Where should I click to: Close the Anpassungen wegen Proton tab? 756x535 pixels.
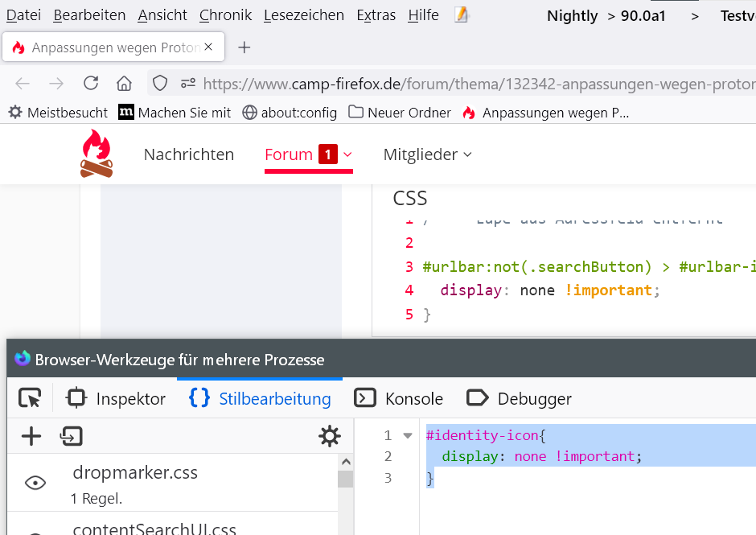[x=209, y=47]
